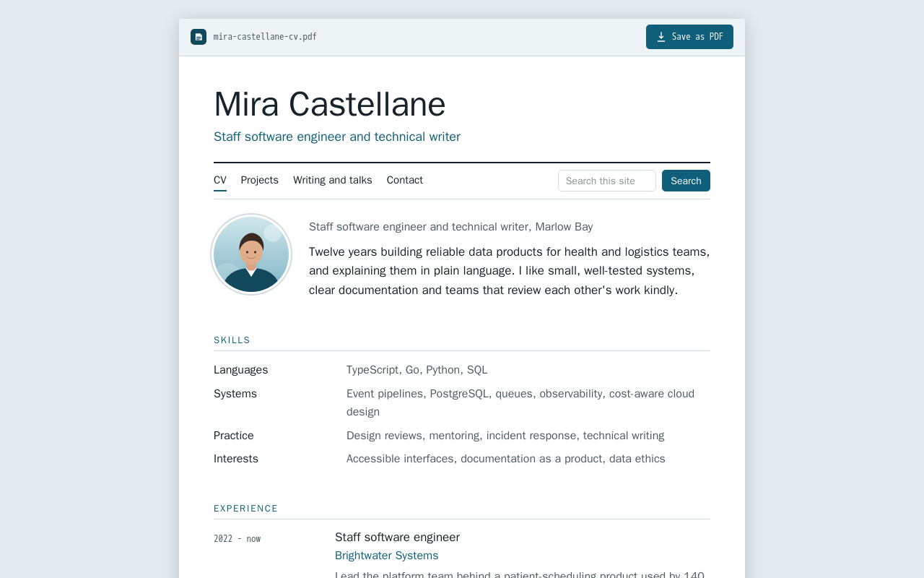Click the Interests skill label
This screenshot has width=924, height=578.
236,459
